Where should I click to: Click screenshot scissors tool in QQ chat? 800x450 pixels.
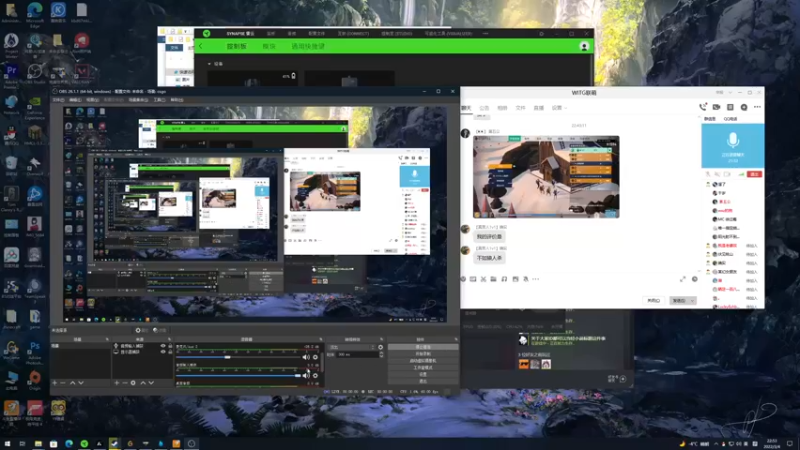483,279
